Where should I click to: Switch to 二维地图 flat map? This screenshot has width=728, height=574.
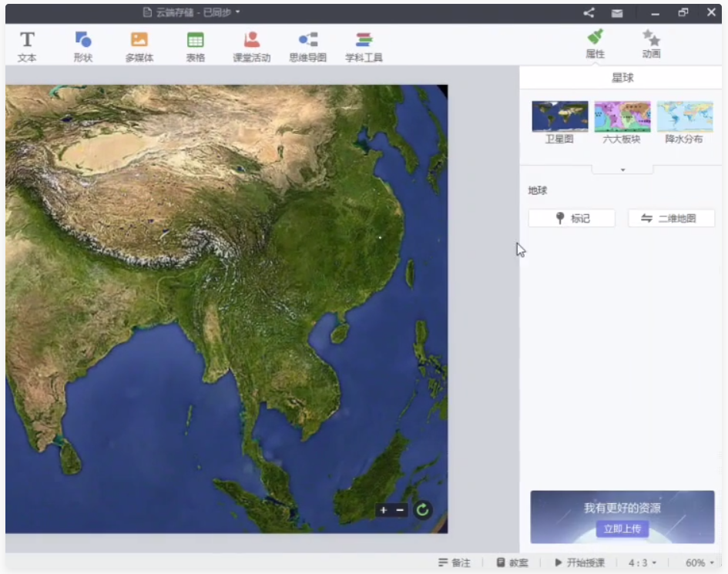click(671, 218)
